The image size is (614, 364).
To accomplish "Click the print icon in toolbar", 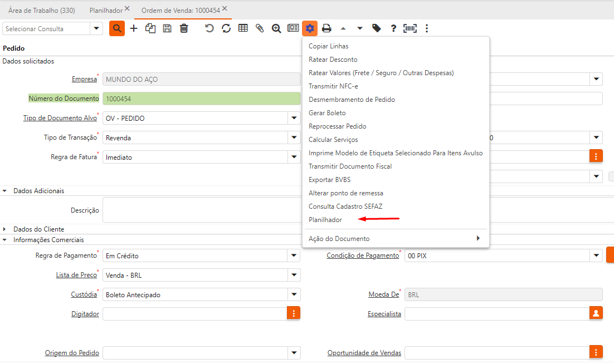I will [x=327, y=28].
